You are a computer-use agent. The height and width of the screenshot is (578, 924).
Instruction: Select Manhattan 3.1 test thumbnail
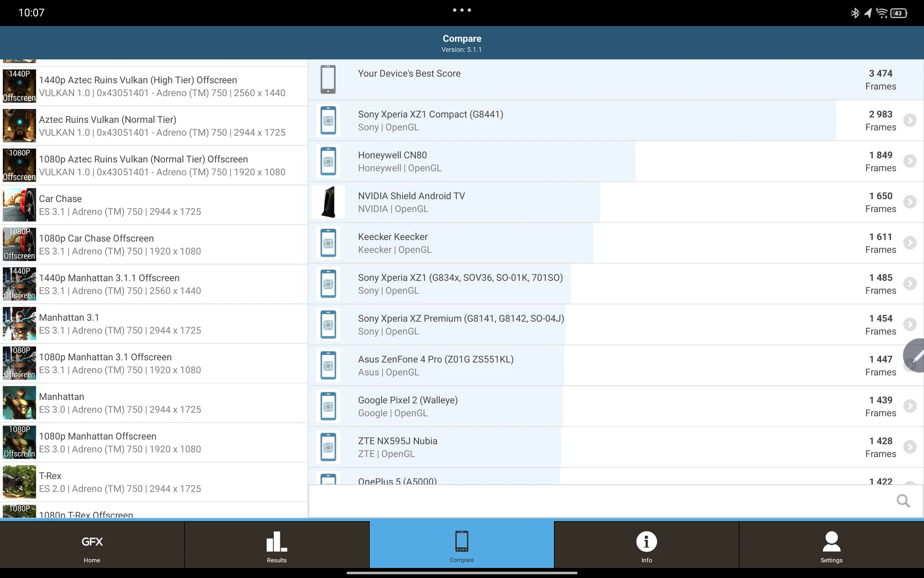click(19, 324)
